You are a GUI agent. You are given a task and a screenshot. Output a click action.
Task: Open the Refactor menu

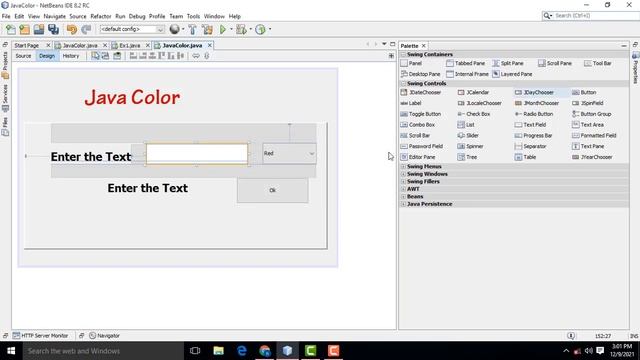click(x=101, y=16)
